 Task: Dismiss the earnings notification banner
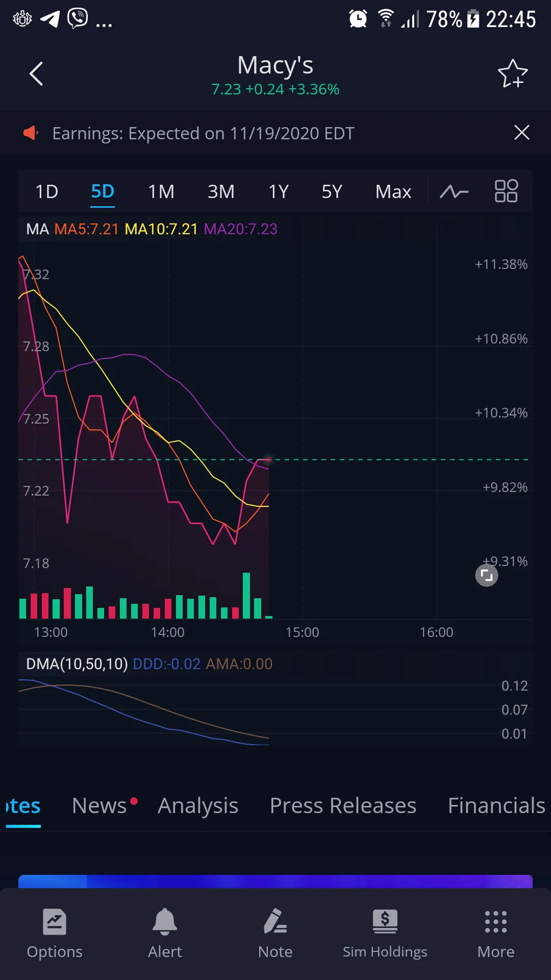coord(522,133)
